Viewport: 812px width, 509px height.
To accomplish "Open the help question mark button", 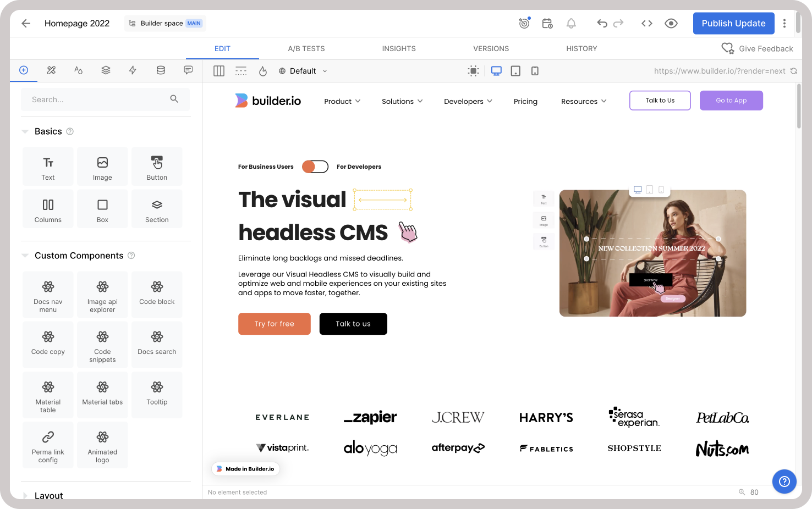I will (x=784, y=482).
